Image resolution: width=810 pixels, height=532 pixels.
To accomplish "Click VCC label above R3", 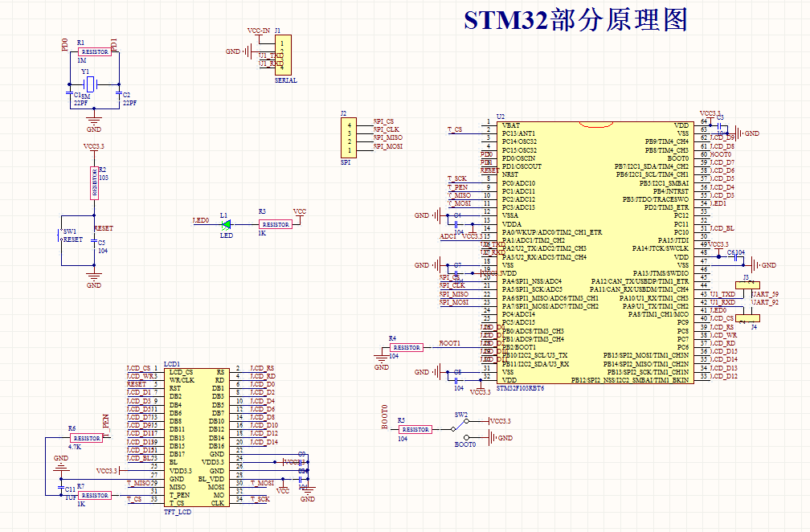I will click(300, 211).
